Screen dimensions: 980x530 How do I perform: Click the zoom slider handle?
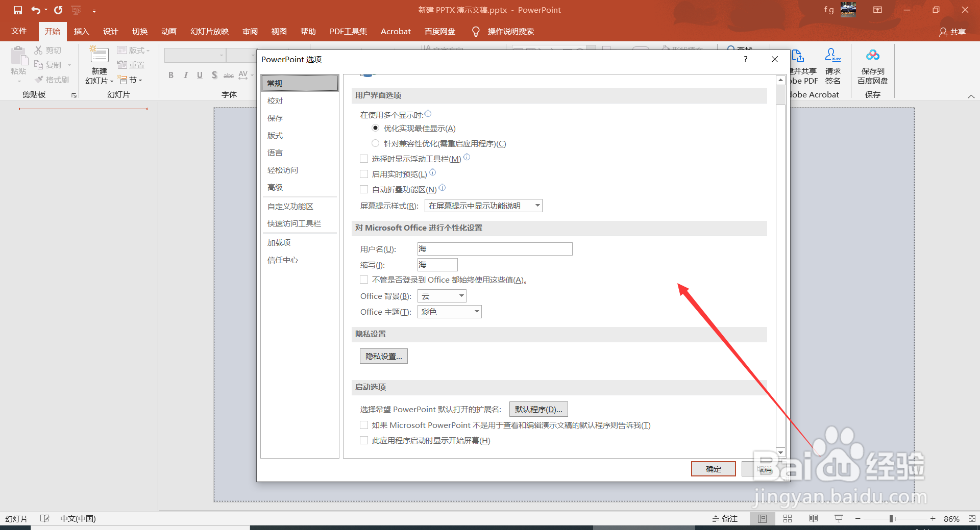pos(891,518)
